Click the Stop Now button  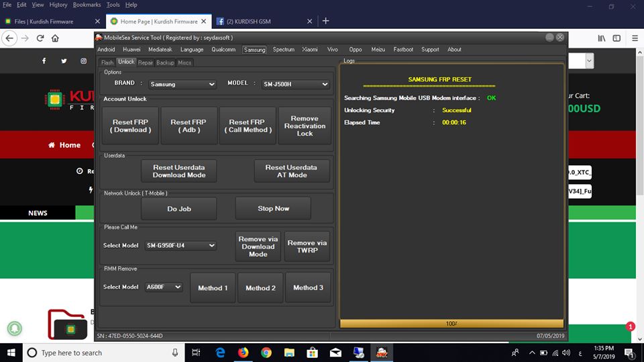point(273,209)
